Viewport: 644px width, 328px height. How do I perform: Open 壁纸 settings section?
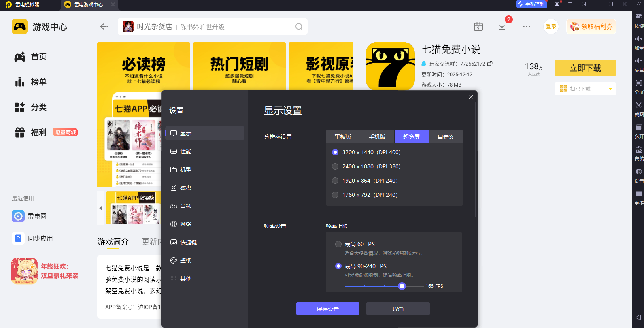click(x=205, y=260)
